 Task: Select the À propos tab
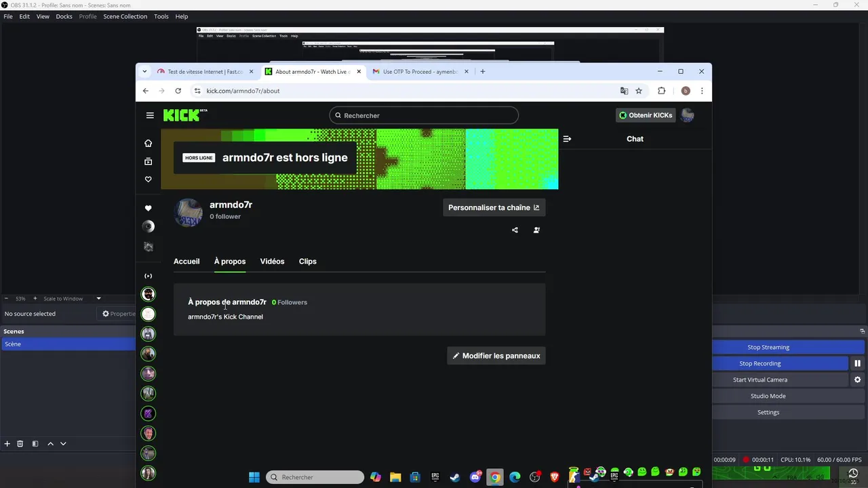pyautogui.click(x=230, y=261)
